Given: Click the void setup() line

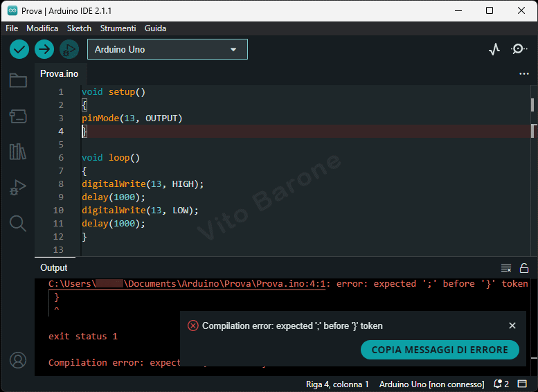Looking at the screenshot, I should tap(114, 91).
